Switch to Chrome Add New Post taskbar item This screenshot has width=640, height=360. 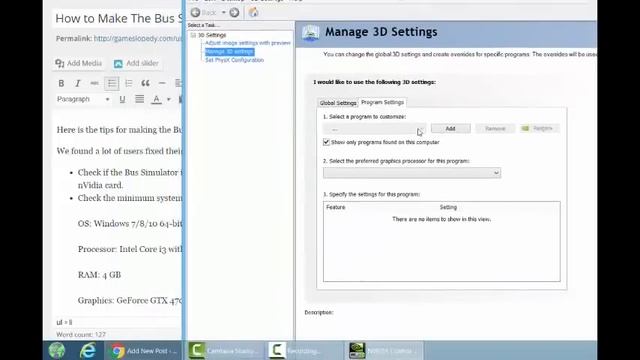pyautogui.click(x=144, y=351)
